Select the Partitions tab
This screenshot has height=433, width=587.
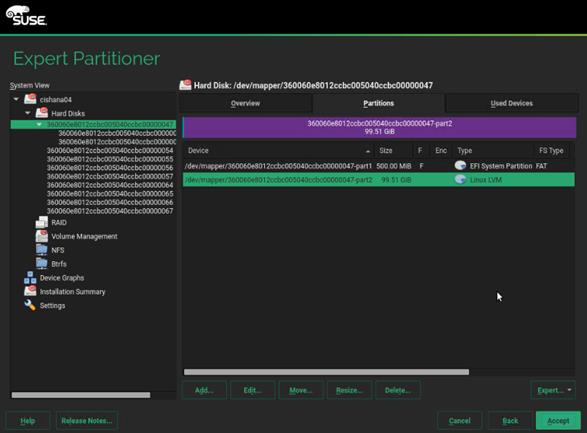tap(378, 103)
